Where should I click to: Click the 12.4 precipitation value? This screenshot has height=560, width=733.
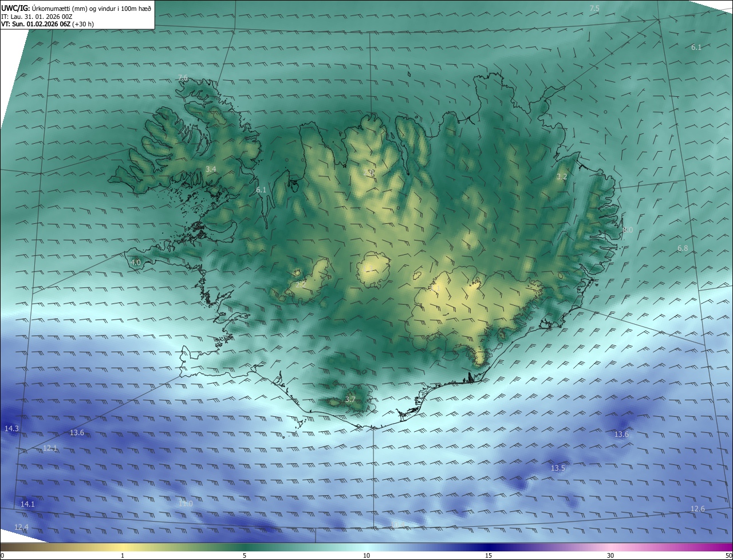(x=21, y=527)
